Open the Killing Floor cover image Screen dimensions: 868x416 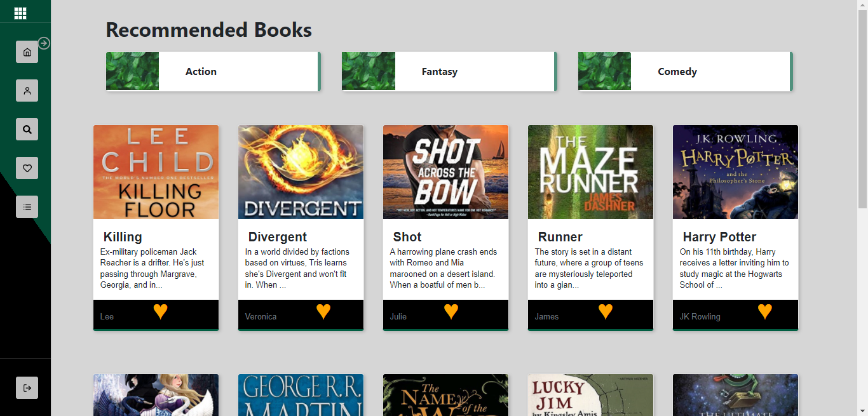tap(156, 172)
